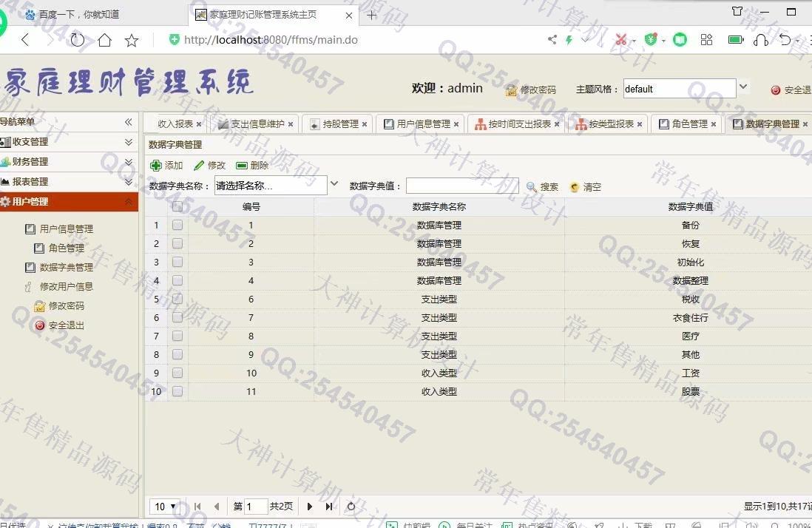Check the row with 衣食住行

click(177, 317)
